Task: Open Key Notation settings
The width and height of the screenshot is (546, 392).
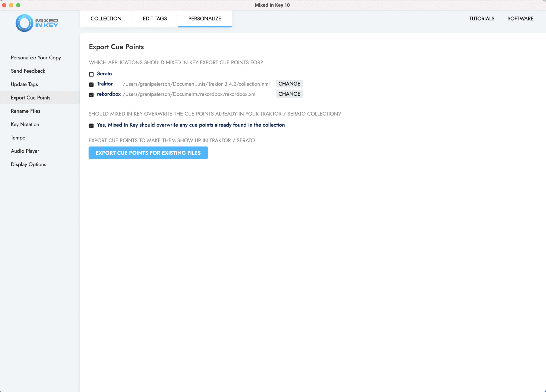Action: (x=25, y=124)
